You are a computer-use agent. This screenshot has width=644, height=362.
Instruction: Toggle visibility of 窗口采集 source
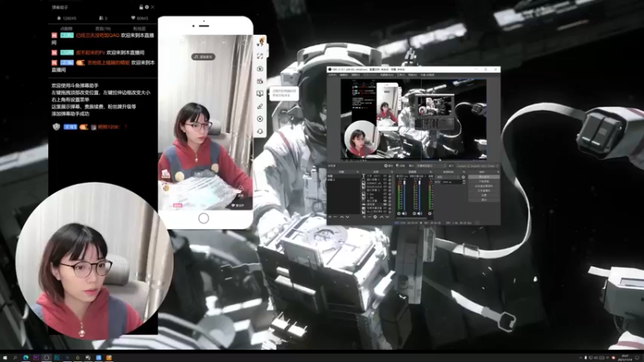point(385,200)
